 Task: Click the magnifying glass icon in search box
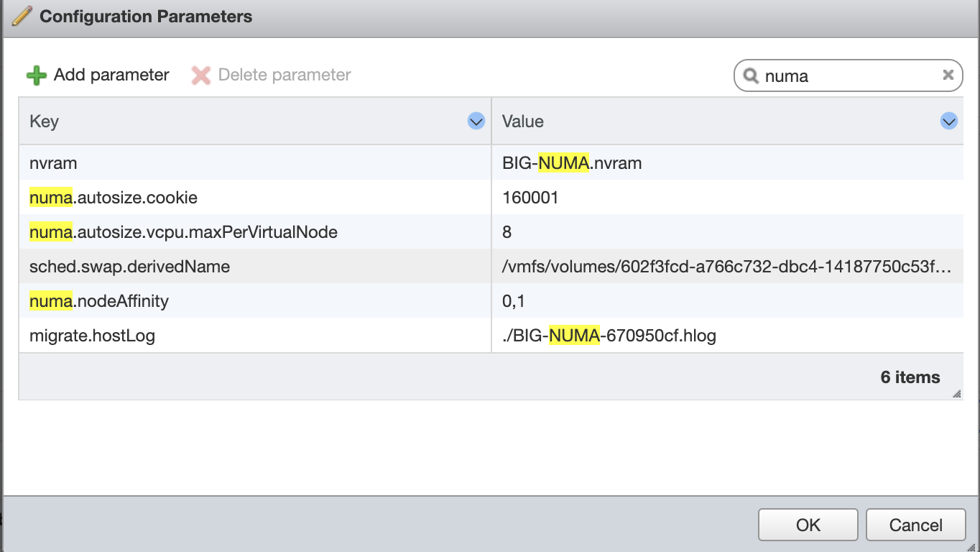752,75
